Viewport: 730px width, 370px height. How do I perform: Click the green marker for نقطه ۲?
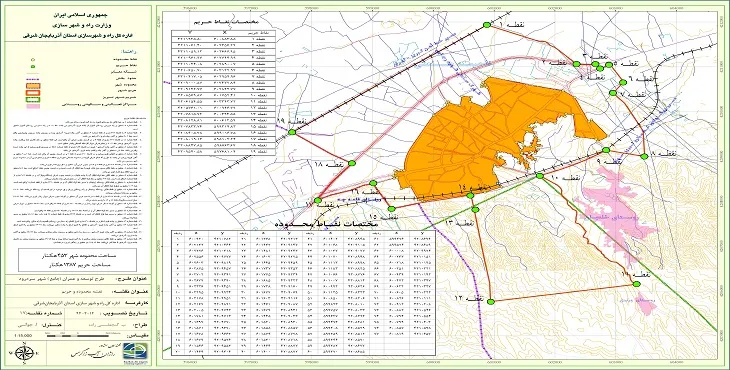click(576, 64)
